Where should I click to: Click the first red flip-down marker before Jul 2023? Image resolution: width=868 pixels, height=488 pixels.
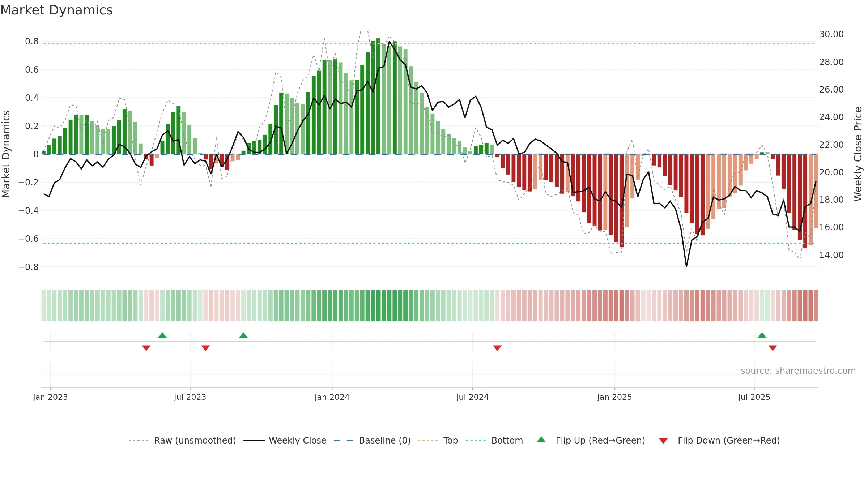click(146, 348)
